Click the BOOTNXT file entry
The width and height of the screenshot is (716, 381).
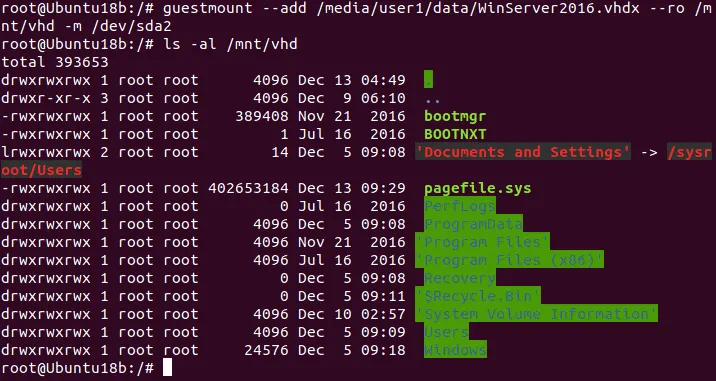point(455,134)
